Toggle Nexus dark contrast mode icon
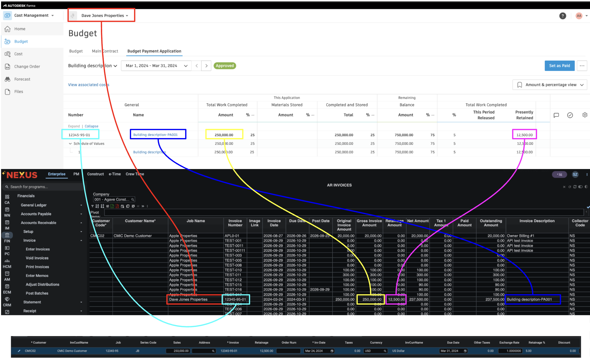Viewport: 590px width, 364px height. click(586, 187)
